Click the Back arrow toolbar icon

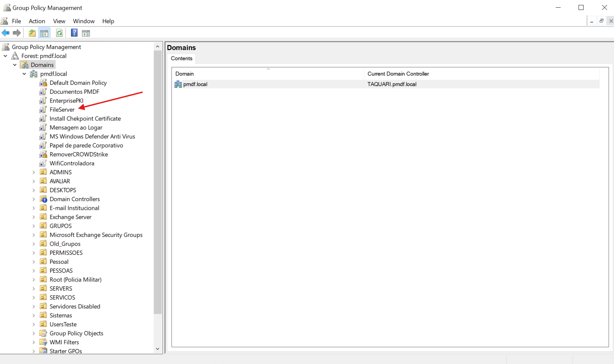(x=6, y=33)
